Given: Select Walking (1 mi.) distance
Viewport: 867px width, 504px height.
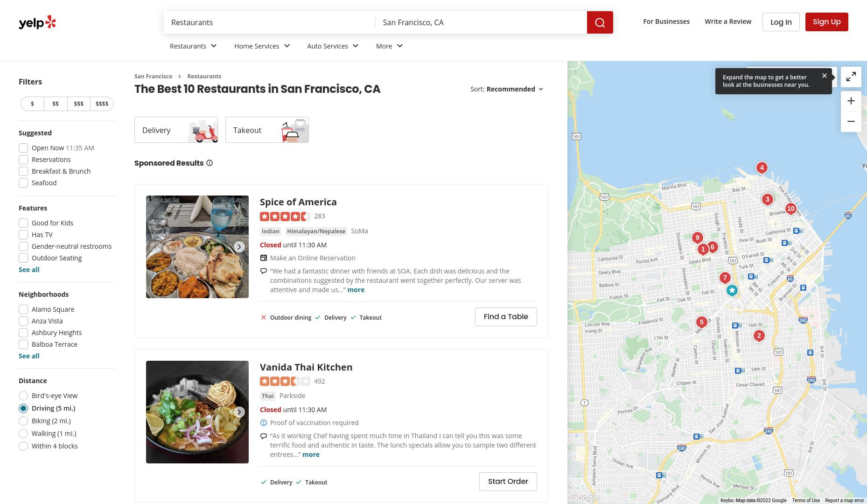Looking at the screenshot, I should (x=23, y=434).
